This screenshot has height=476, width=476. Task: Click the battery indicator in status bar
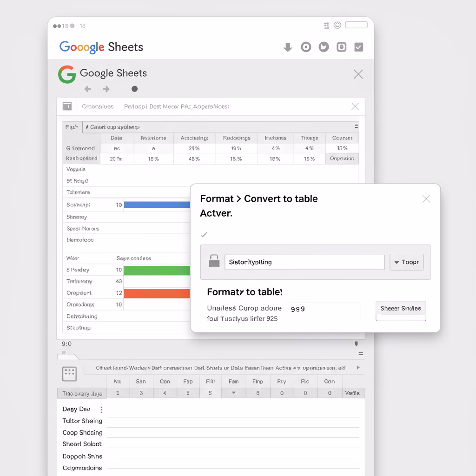point(357,25)
